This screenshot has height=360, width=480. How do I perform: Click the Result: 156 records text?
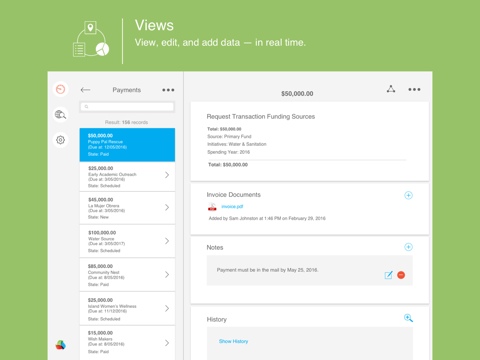pyautogui.click(x=126, y=122)
